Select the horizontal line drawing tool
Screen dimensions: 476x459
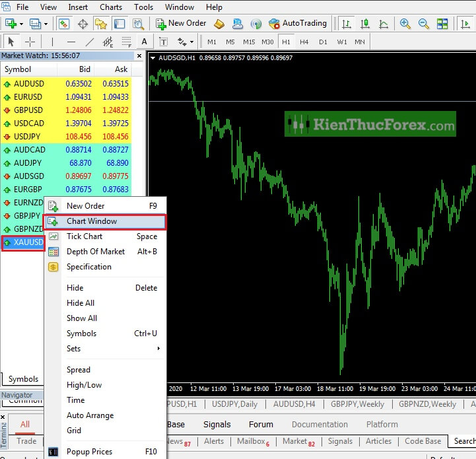71,42
